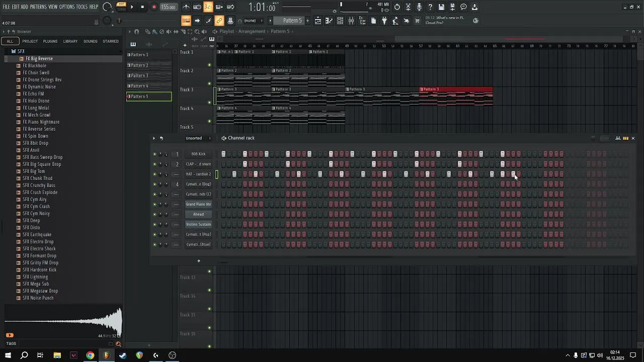Mute the Ahead channel LED
The image size is (644, 362).
click(154, 214)
